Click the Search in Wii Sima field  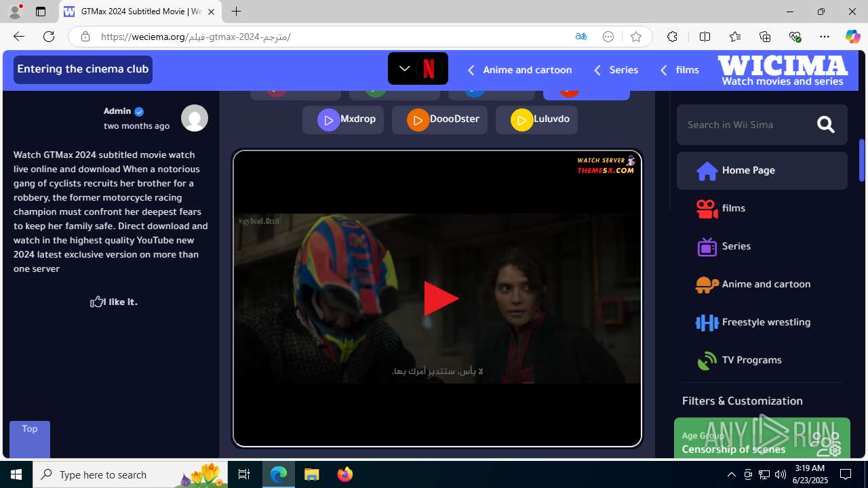click(x=746, y=125)
